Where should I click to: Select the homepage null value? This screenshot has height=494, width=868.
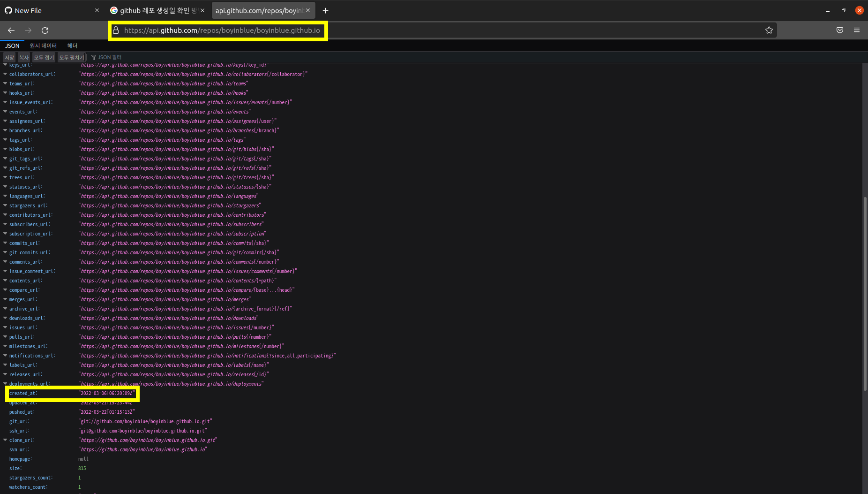click(x=83, y=459)
